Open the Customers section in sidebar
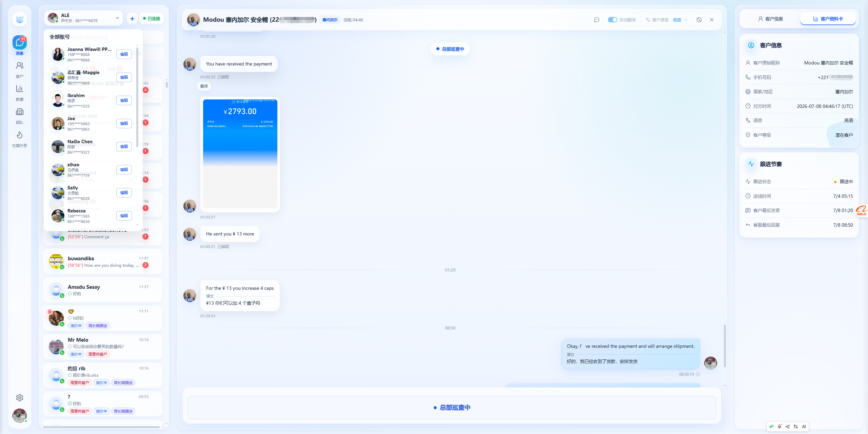Image resolution: width=868 pixels, height=434 pixels. coord(20,69)
